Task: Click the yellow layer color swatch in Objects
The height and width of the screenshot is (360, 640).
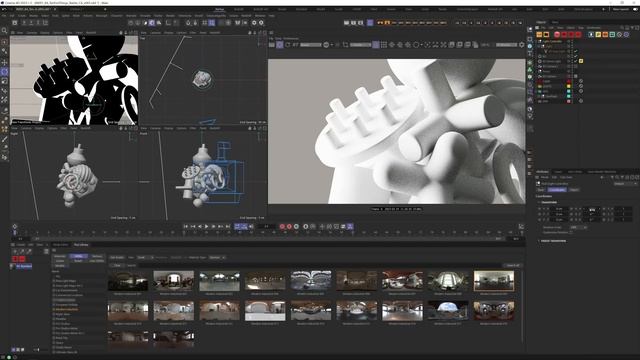Action: tap(569, 86)
